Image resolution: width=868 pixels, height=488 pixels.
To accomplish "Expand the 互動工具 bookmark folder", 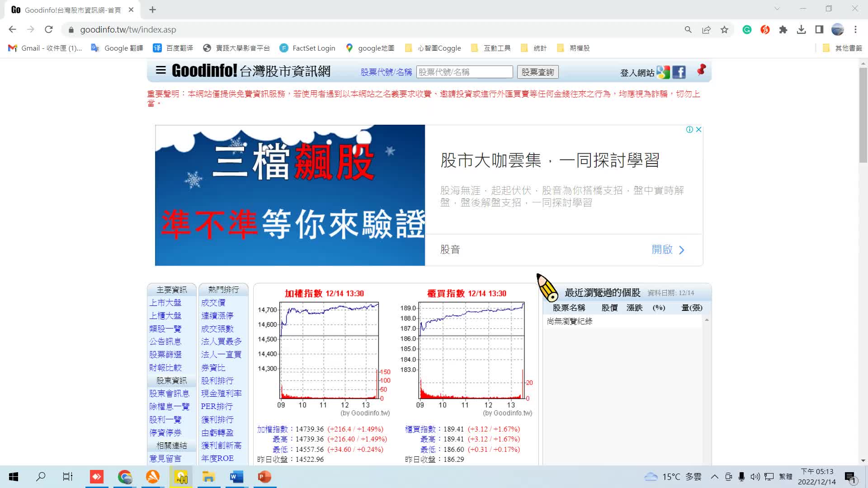I will coord(491,48).
